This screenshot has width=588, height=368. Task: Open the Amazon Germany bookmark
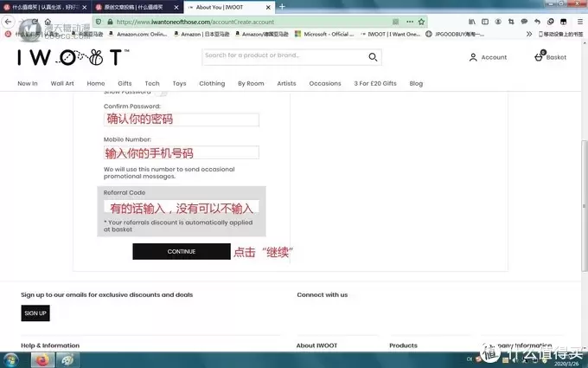(x=262, y=34)
